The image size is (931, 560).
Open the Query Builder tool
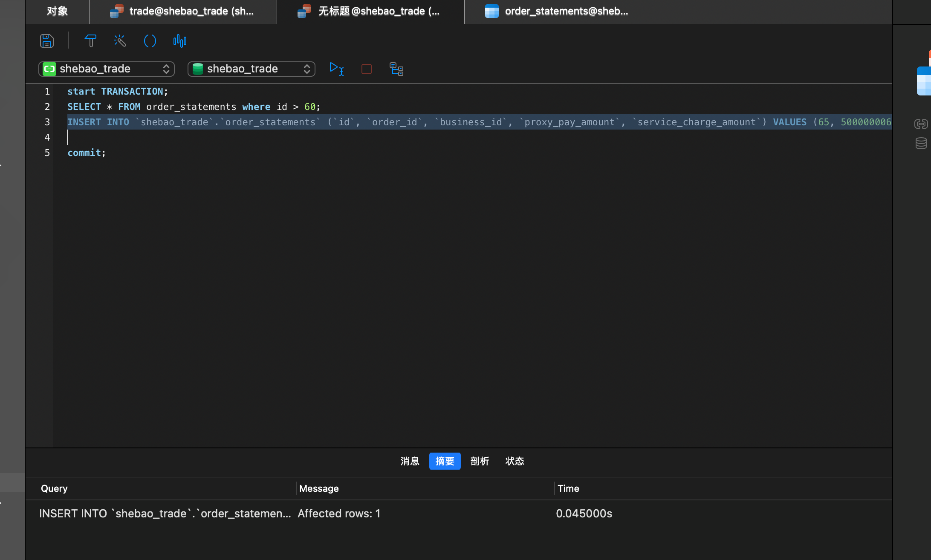[90, 41]
